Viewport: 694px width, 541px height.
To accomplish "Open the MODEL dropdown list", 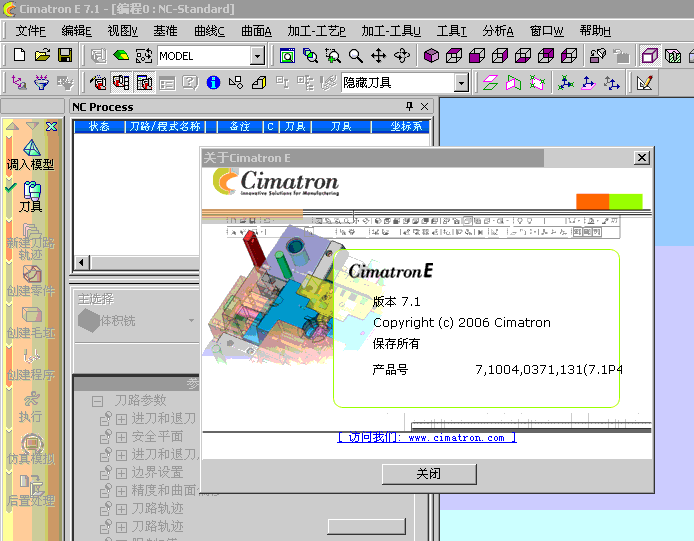I will (x=257, y=56).
